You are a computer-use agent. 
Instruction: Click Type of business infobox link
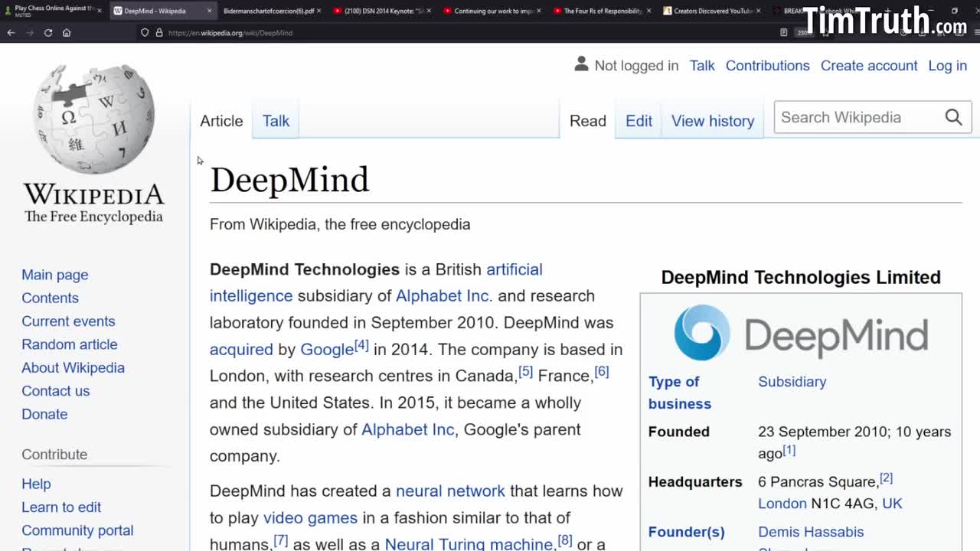[679, 392]
